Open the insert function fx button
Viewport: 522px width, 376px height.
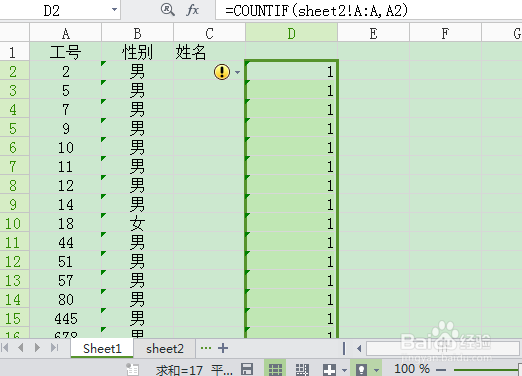193,10
